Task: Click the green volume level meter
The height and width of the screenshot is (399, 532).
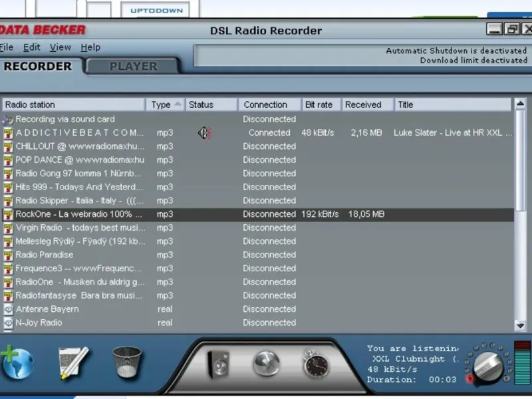Action: point(523,363)
